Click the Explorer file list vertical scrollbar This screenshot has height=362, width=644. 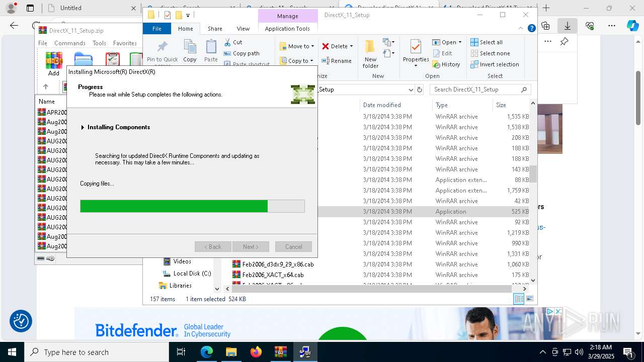(533, 174)
